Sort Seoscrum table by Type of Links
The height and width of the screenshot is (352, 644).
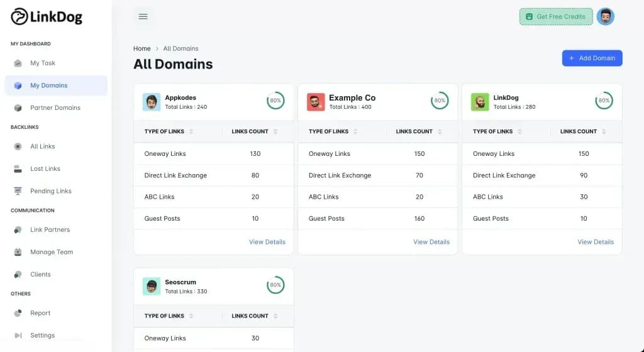click(x=191, y=316)
